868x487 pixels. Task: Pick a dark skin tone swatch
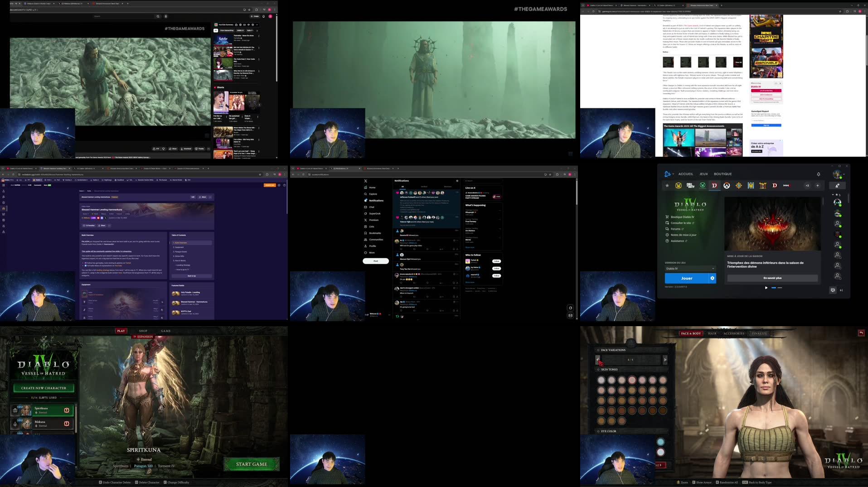click(663, 411)
